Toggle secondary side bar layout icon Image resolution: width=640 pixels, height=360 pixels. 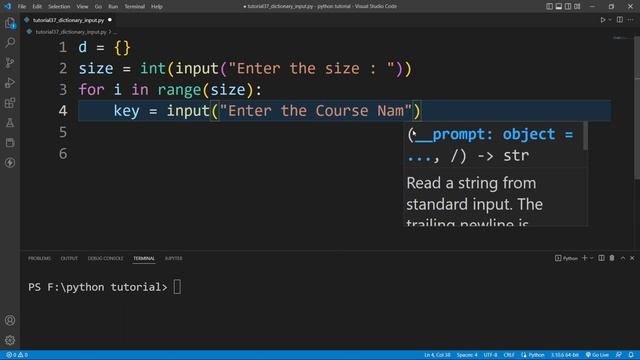(568, 6)
